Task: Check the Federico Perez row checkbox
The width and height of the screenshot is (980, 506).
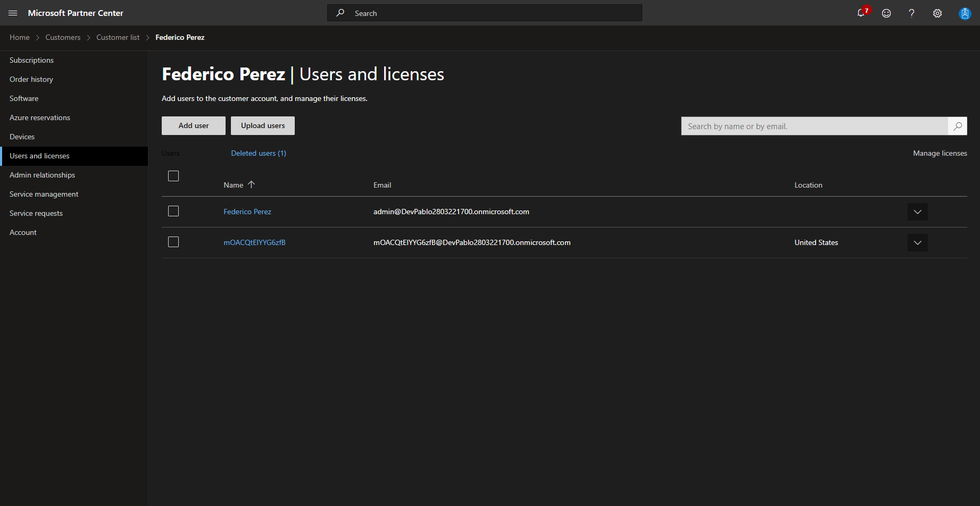Action: point(173,211)
